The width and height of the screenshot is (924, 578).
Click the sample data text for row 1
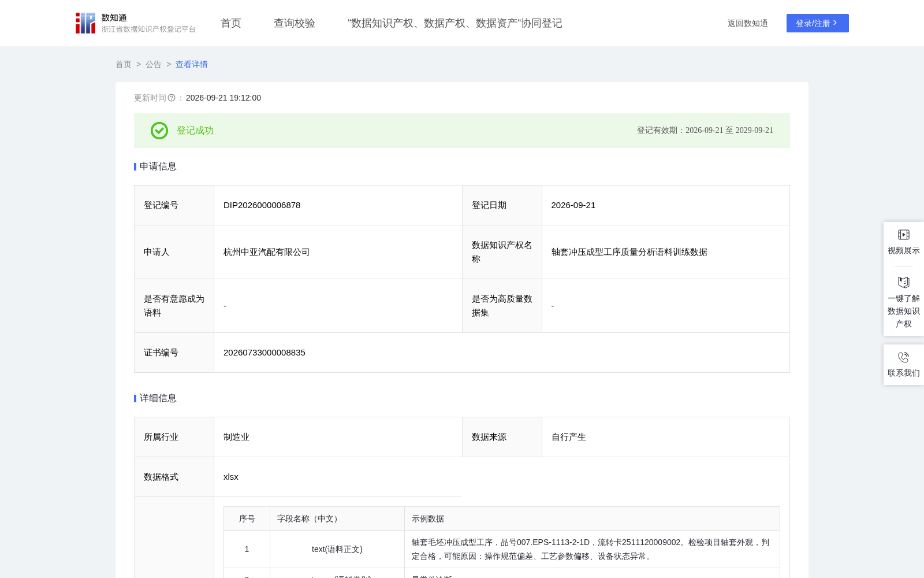pyautogui.click(x=591, y=549)
